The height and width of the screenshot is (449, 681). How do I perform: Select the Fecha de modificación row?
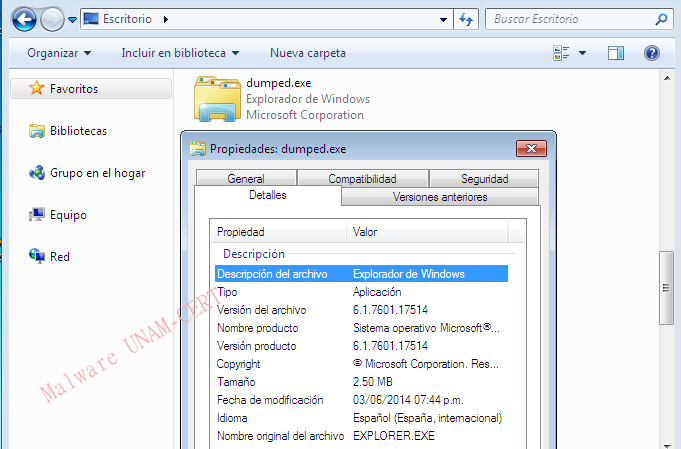(x=361, y=400)
